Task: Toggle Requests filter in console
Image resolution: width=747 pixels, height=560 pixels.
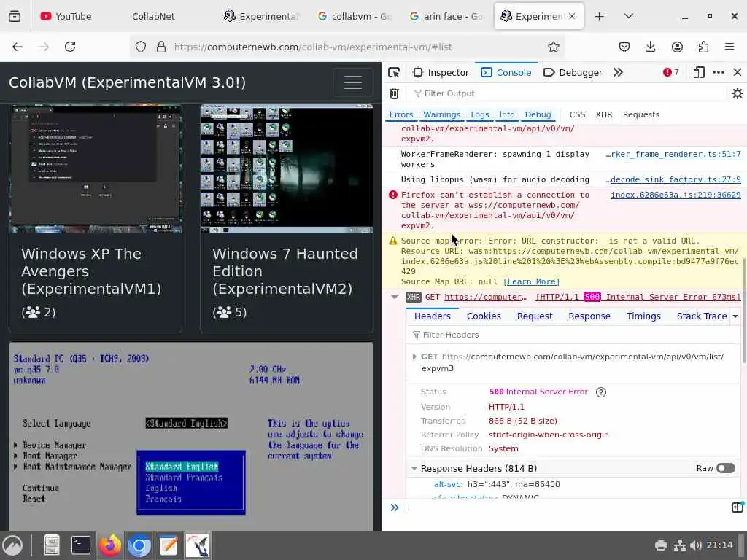Action: click(x=640, y=114)
